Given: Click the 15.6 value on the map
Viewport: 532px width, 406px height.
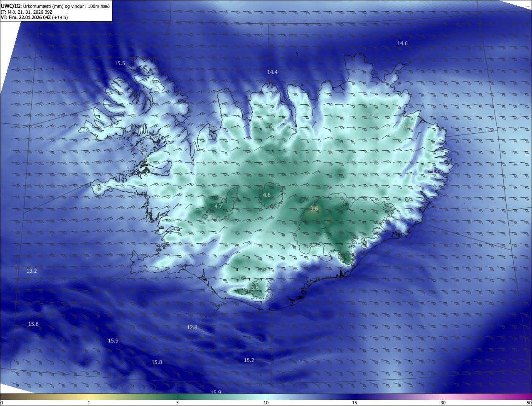Looking at the screenshot, I should tap(33, 324).
